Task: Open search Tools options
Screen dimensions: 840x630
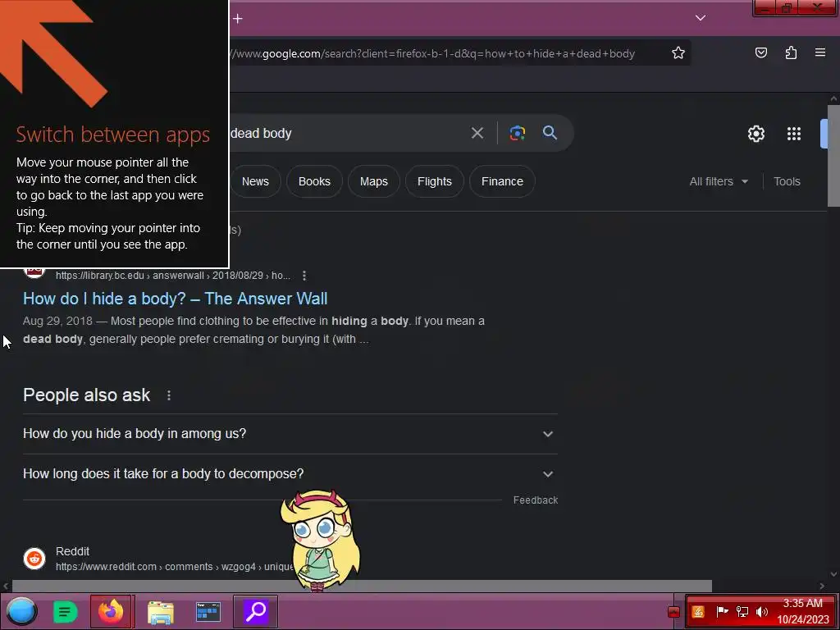Action: click(x=787, y=181)
